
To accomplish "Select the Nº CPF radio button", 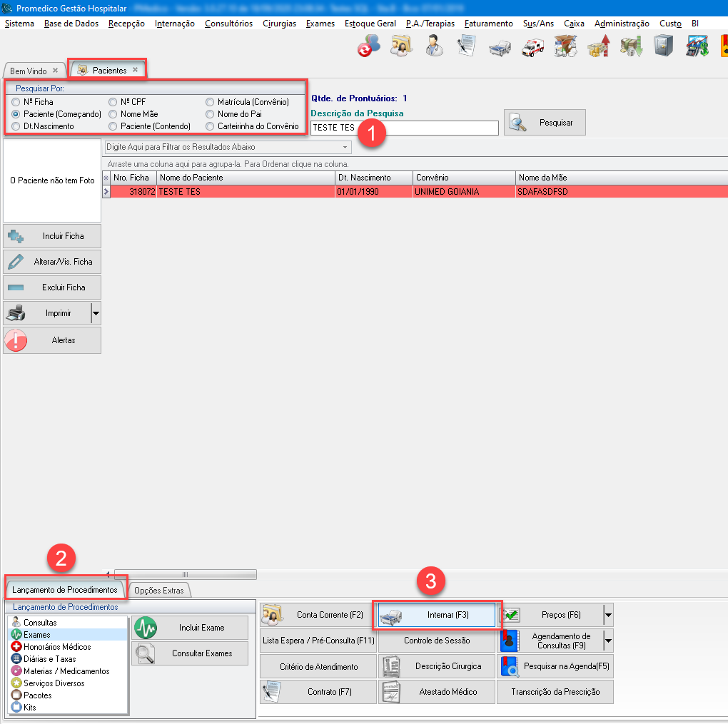I will coord(113,102).
